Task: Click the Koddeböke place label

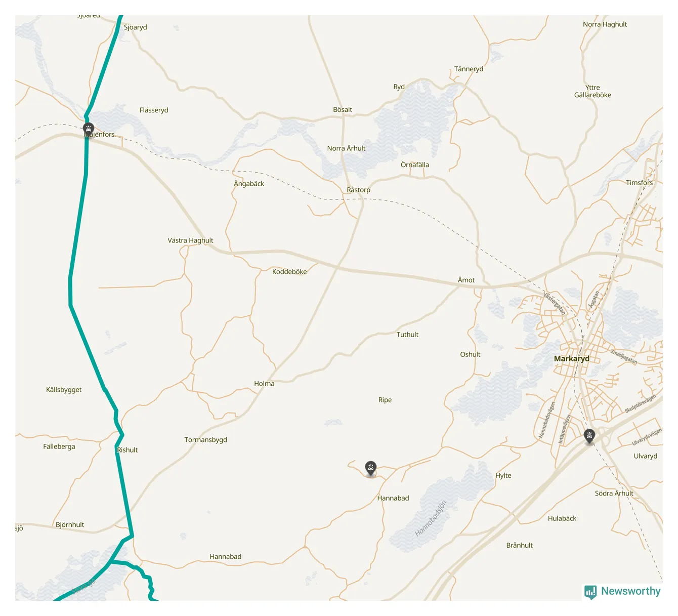Action: (289, 272)
